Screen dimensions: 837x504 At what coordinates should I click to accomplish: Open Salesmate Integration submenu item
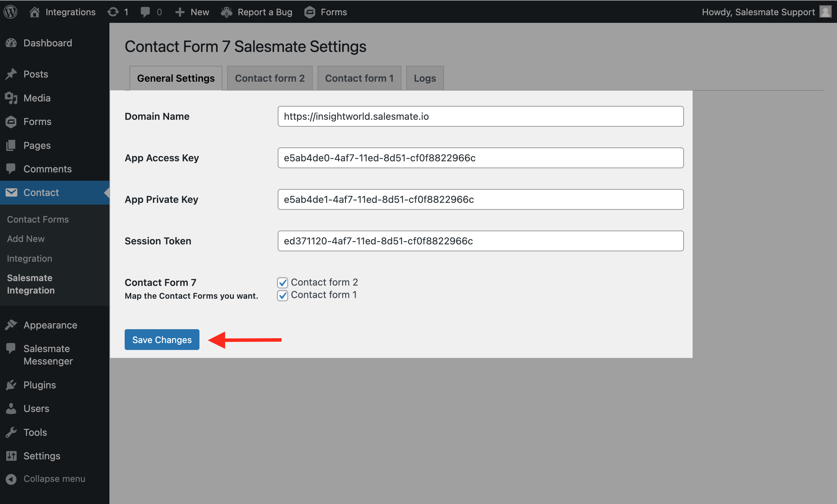click(31, 284)
